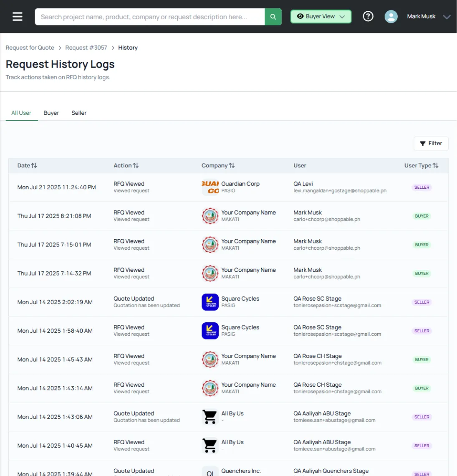This screenshot has width=457, height=476.
Task: Click the Guardian Corp company logo
Action: tap(210, 187)
